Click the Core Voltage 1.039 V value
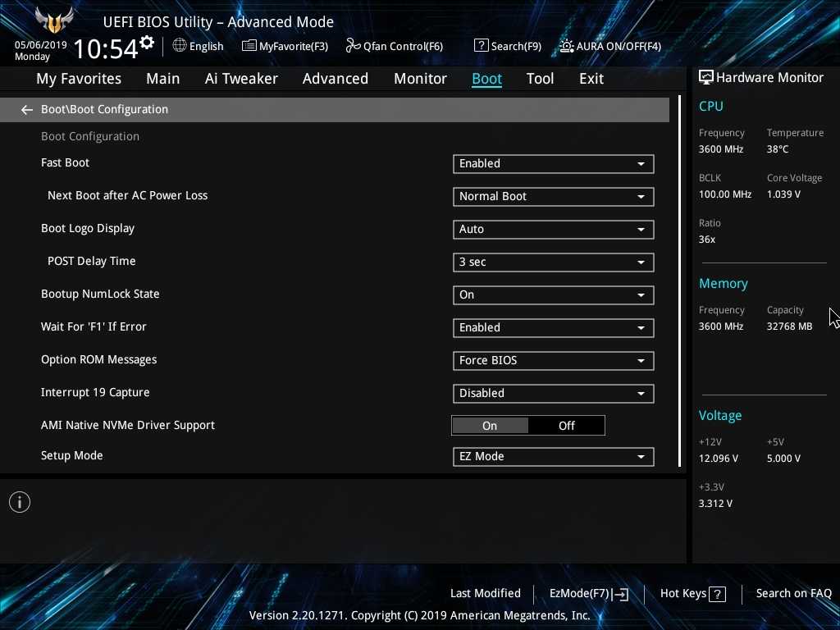This screenshot has width=840, height=630. point(783,194)
